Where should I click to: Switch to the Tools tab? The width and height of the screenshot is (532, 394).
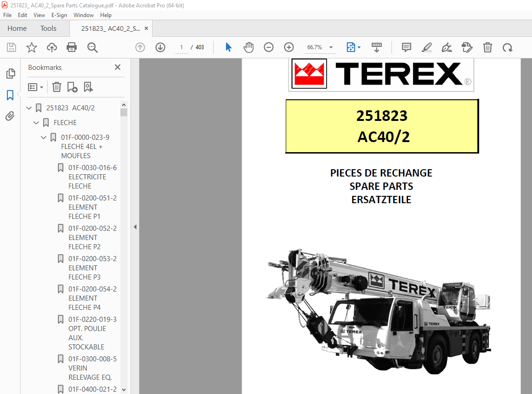[49, 29]
